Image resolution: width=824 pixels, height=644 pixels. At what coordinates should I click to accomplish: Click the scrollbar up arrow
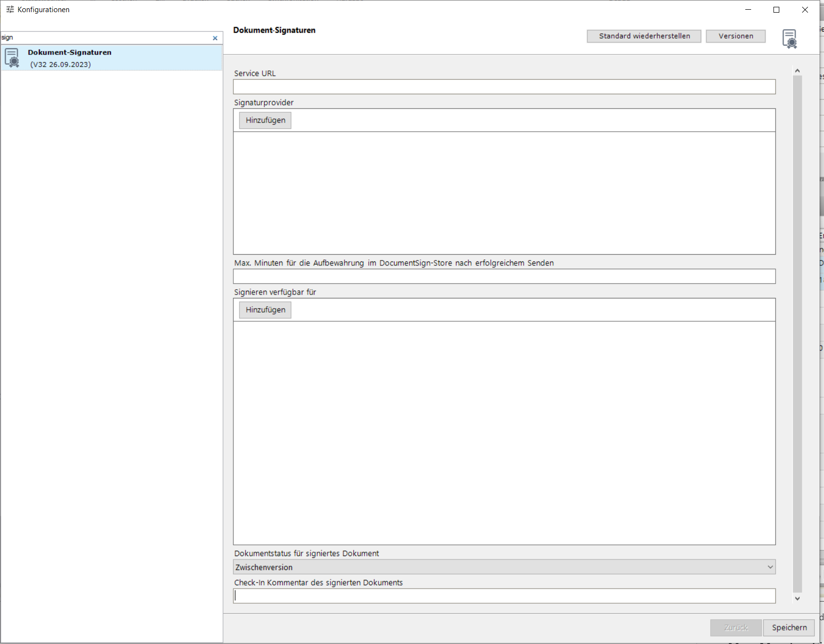pyautogui.click(x=797, y=71)
